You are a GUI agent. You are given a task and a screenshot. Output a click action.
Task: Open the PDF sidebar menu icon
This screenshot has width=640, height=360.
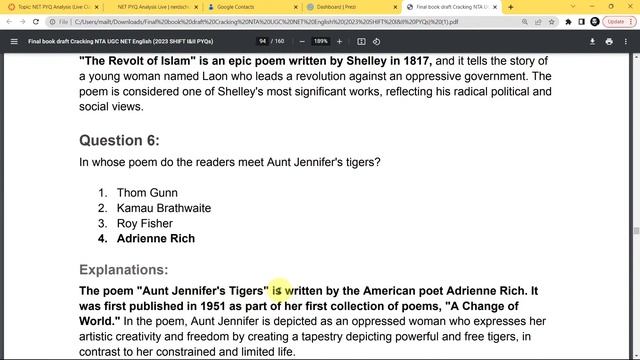14,41
